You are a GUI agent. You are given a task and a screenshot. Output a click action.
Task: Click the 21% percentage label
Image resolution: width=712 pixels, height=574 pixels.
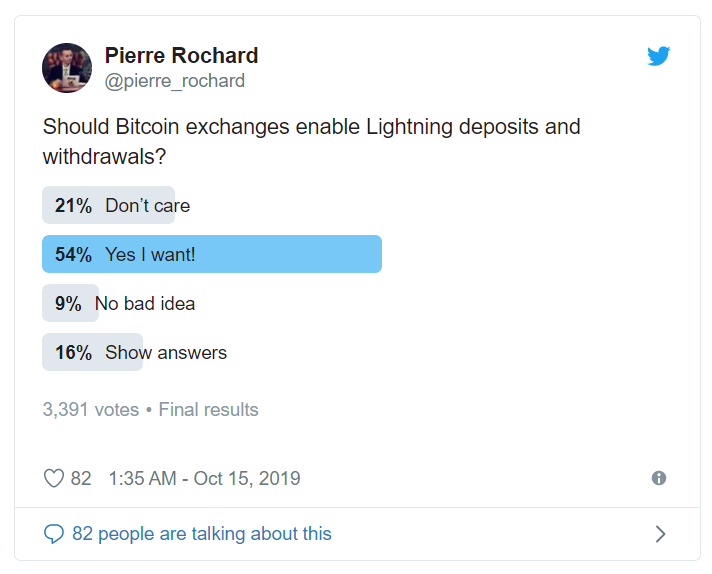(74, 205)
